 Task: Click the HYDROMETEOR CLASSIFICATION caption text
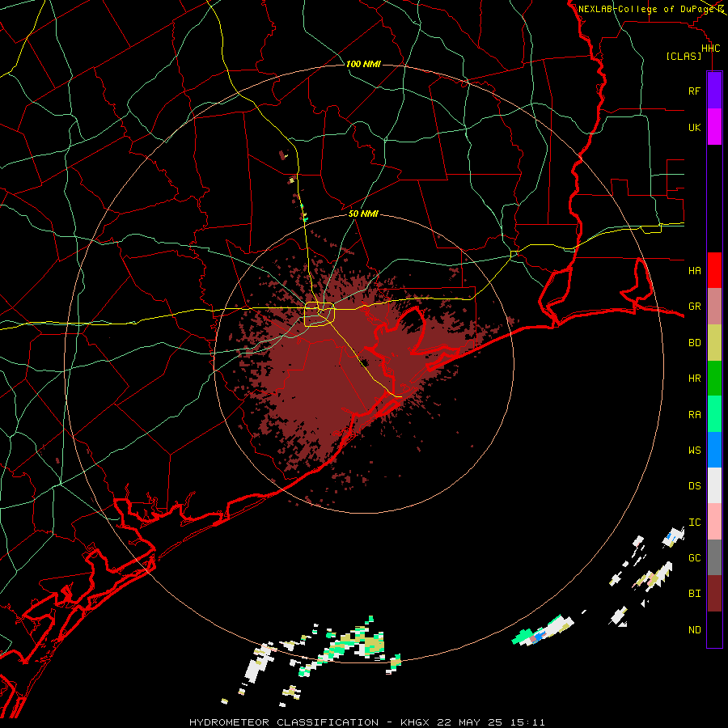pos(284,722)
